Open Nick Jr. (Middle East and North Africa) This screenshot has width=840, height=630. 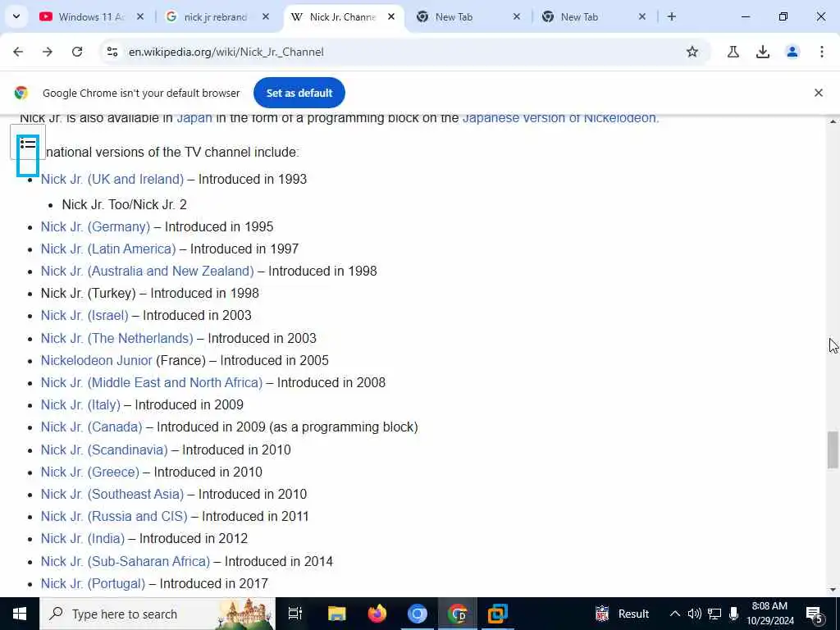pos(152,382)
